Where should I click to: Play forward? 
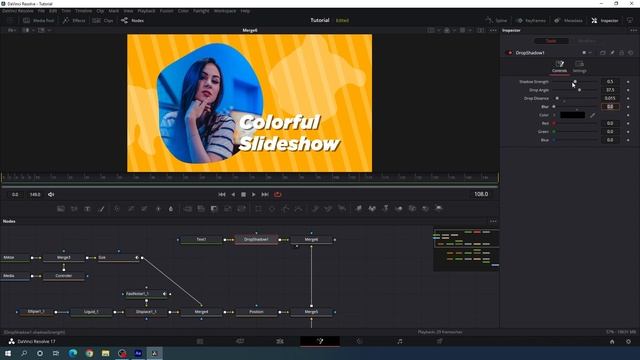[253, 195]
